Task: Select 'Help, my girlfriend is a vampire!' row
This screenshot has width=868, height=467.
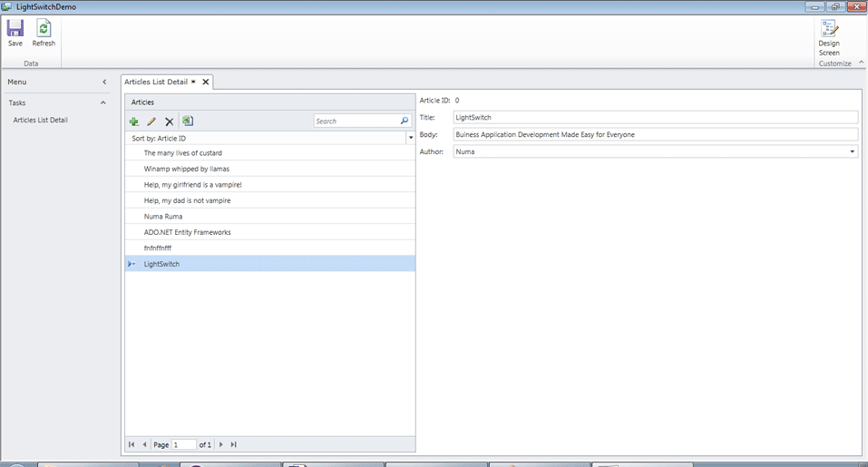Action: coord(270,185)
